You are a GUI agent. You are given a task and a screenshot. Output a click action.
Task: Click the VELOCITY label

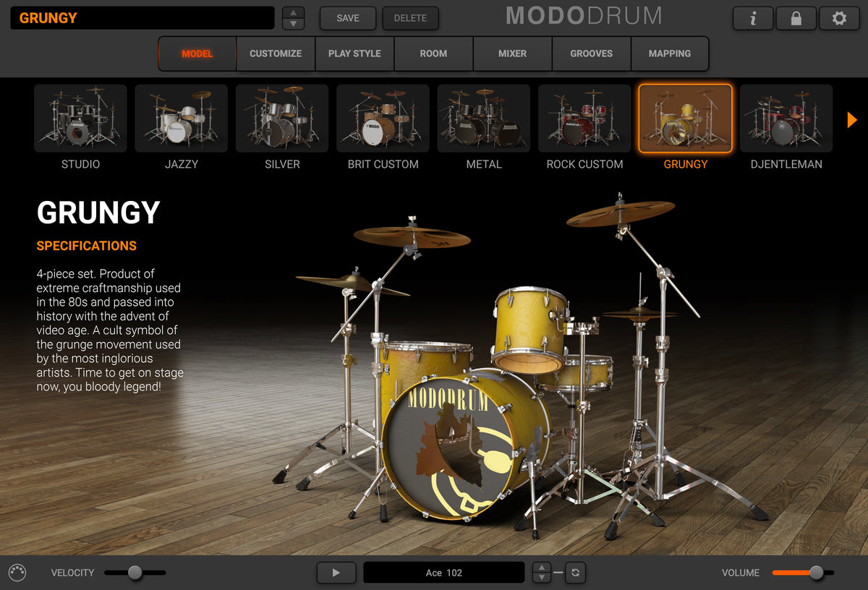tap(72, 573)
